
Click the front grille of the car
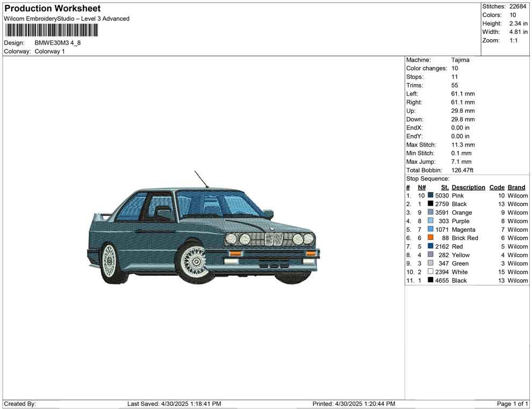pos(274,239)
